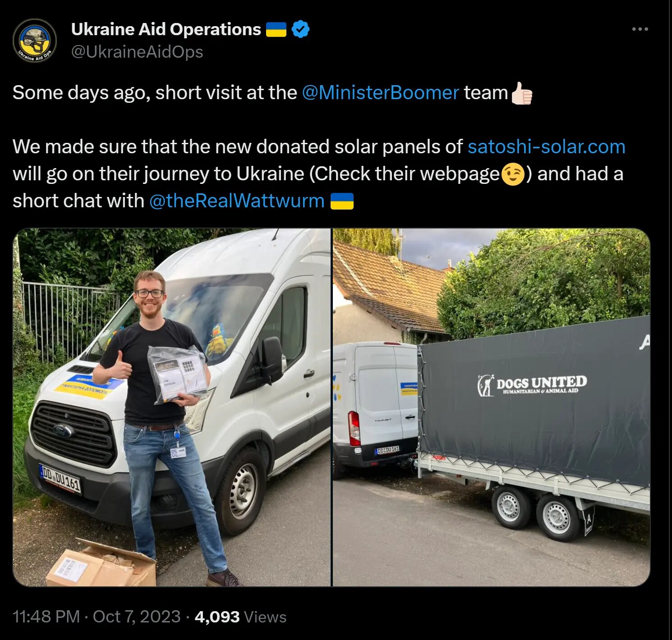This screenshot has height=640, width=672.
Task: Click the thumbs up emoji after team
Action: click(x=522, y=93)
